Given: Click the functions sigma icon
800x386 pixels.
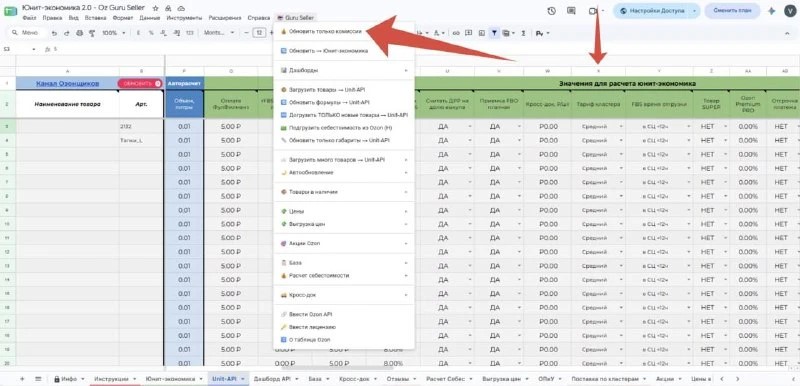Looking at the screenshot, I should pos(523,33).
